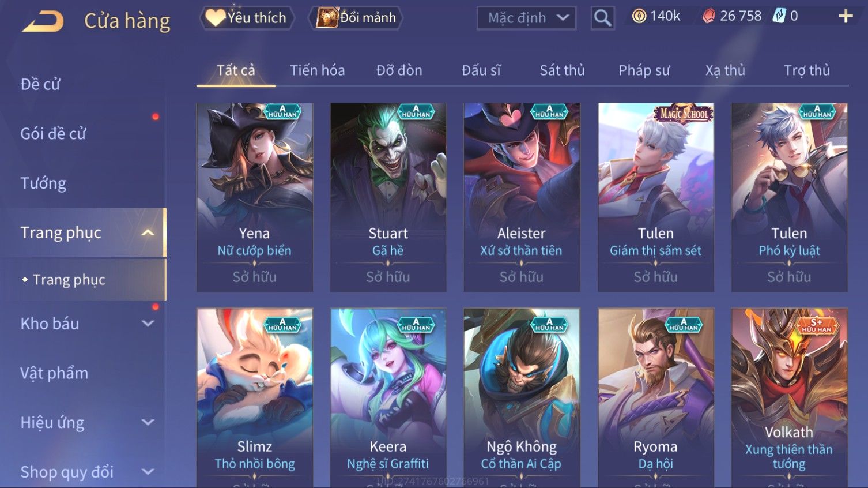Select the Volkath Xung thiên thần tướng card
Screen dimensions: 868x488
[x=789, y=398]
